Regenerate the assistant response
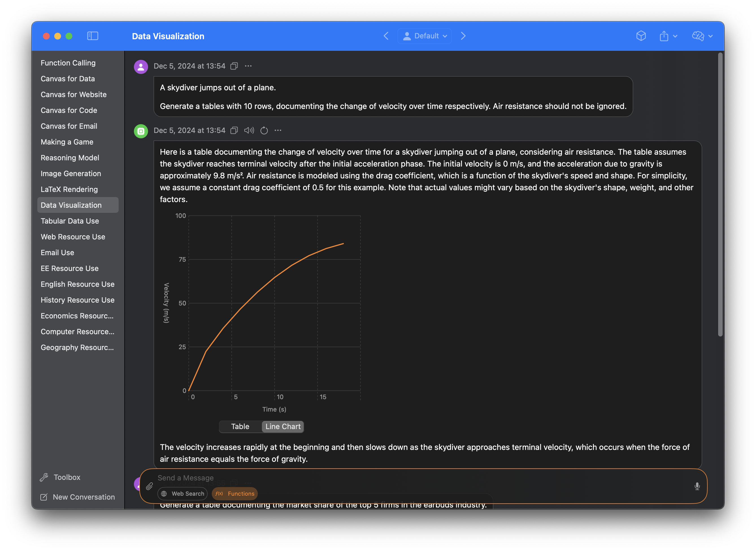 [264, 130]
